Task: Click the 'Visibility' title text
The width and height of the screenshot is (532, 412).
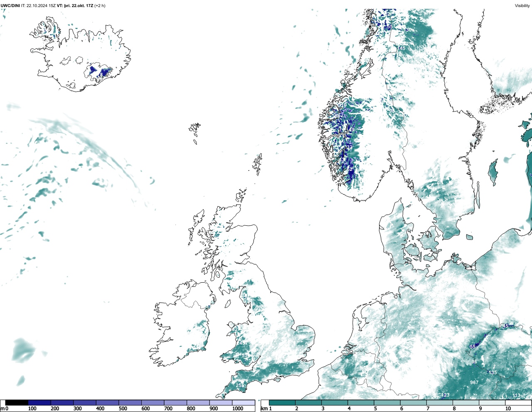Action: point(522,6)
